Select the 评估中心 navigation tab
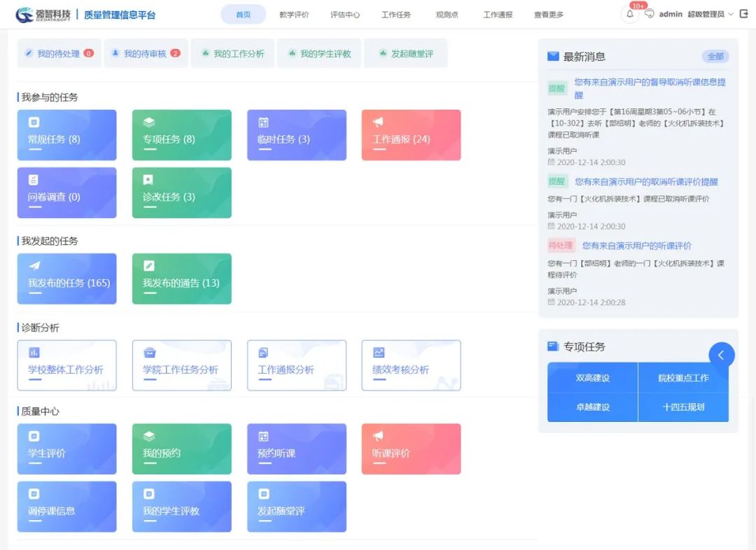 pos(345,15)
